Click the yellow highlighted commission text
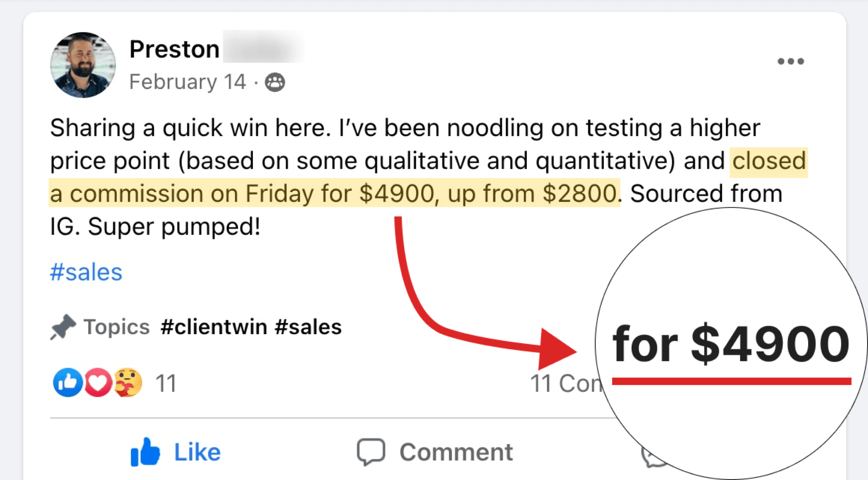This screenshot has height=480, width=868. (333, 193)
